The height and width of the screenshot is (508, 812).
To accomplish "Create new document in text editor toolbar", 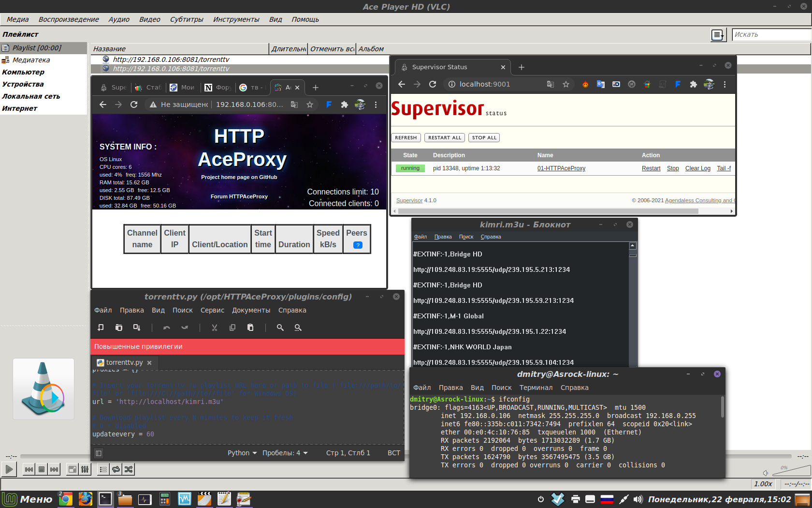I will (x=101, y=328).
